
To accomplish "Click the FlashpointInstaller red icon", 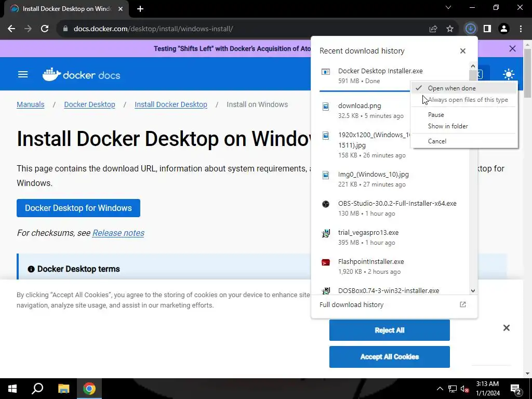I will tap(326, 262).
